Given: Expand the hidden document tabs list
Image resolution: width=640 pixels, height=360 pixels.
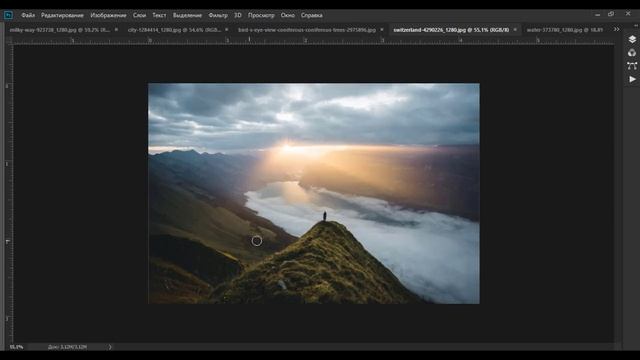Looking at the screenshot, I should point(616,29).
